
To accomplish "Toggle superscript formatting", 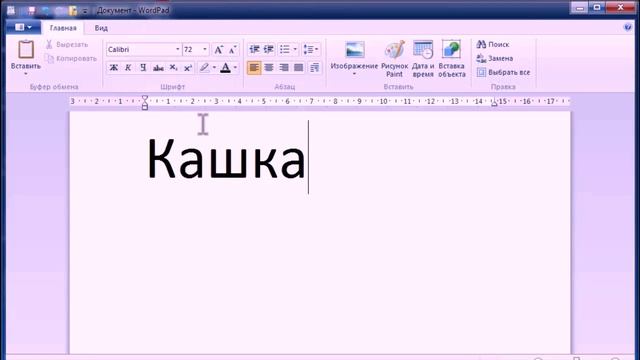I will pos(188,68).
